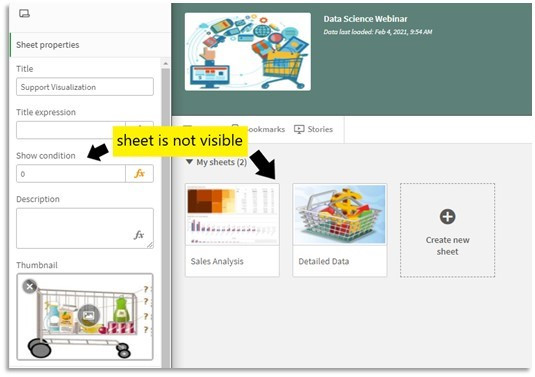Click the Title field containing Support Visualization
The image size is (535, 377).
pos(85,87)
